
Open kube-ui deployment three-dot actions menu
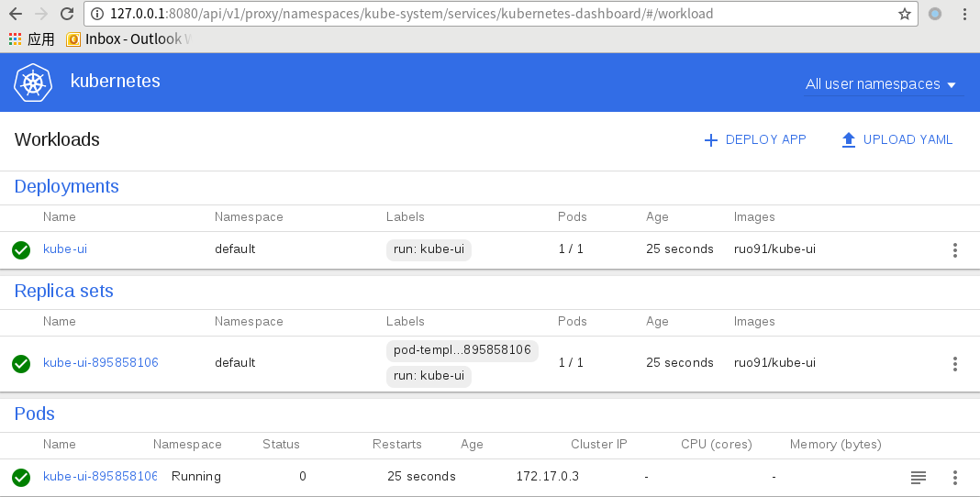(x=955, y=249)
